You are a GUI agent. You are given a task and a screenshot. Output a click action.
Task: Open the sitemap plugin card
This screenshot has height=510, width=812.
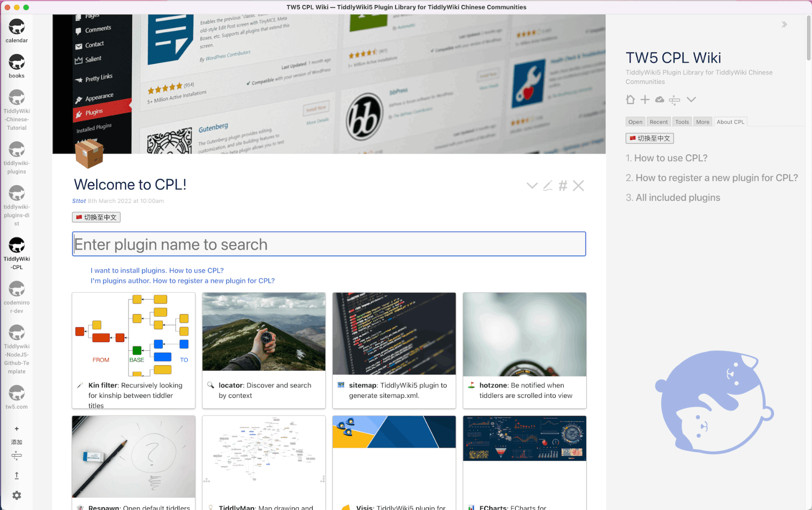click(x=394, y=350)
